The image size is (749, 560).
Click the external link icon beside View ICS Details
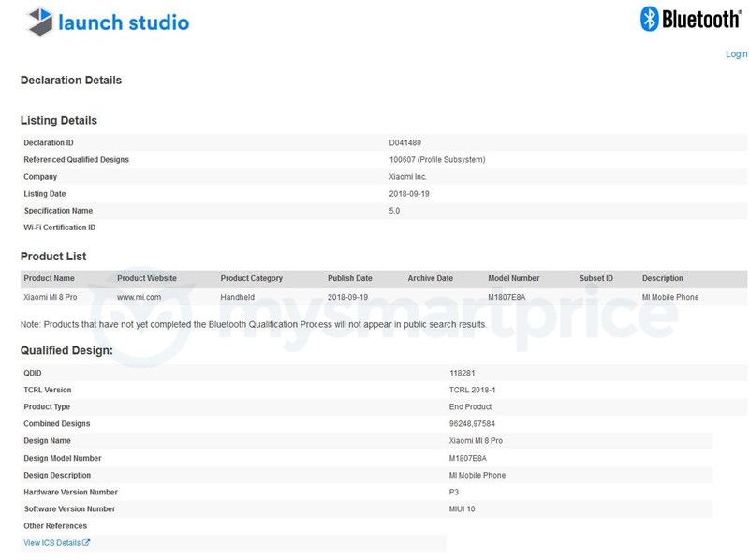pos(86,543)
